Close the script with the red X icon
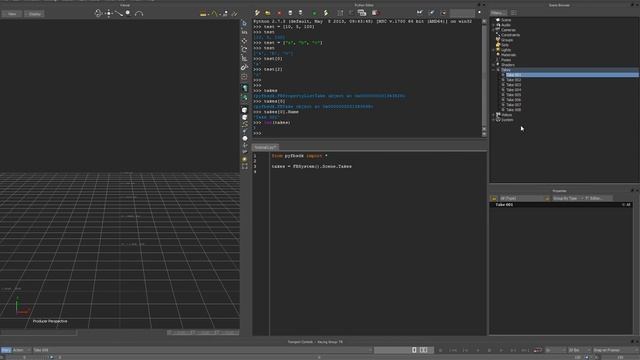Screen dimensions: 640x360 (279, 13)
